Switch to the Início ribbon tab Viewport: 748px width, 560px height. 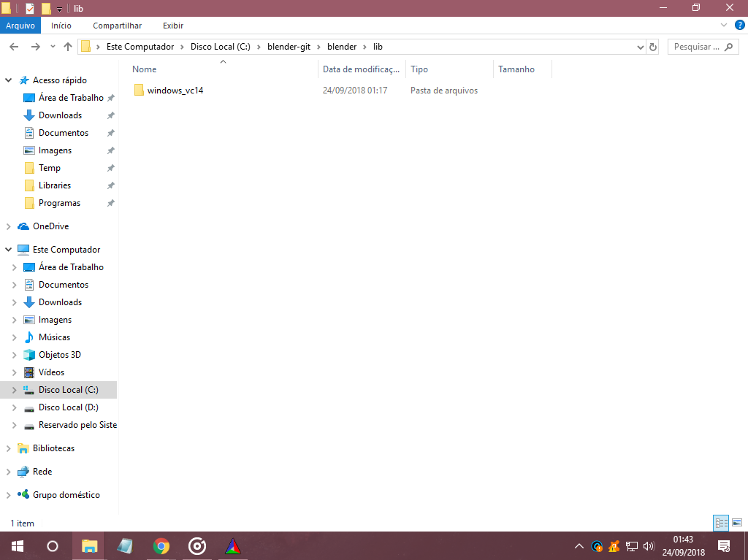[x=61, y=26]
